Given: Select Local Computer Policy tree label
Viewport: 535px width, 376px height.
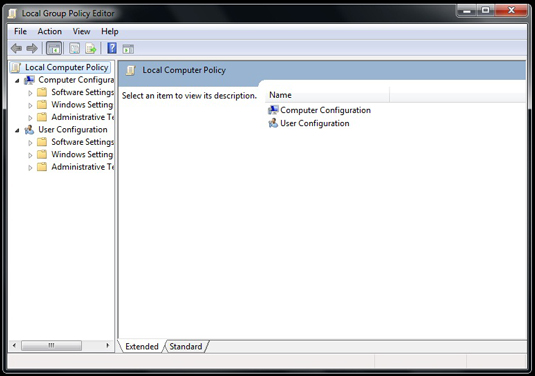Looking at the screenshot, I should coord(67,67).
